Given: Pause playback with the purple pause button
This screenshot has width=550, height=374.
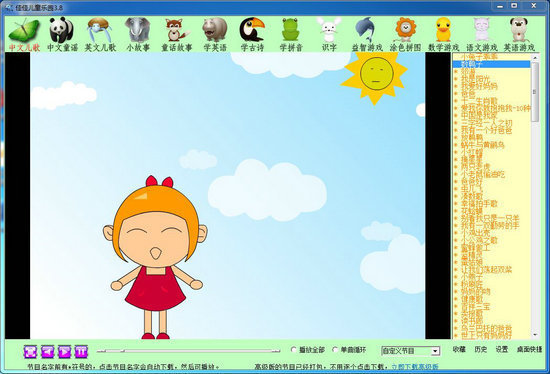Looking at the screenshot, I should coord(81,351).
